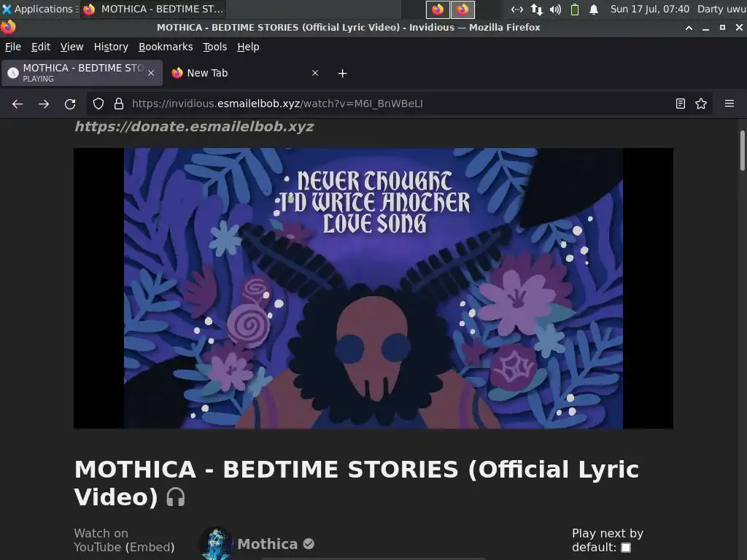Switch to the New Tab tab
The width and height of the screenshot is (747, 560).
pos(245,73)
